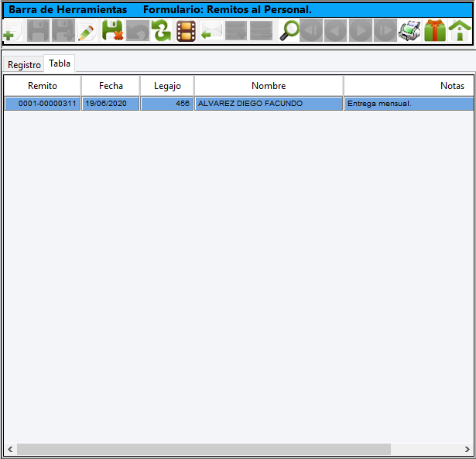The width and height of the screenshot is (476, 459).
Task: Click the legajo cell 456
Action: click(167, 104)
